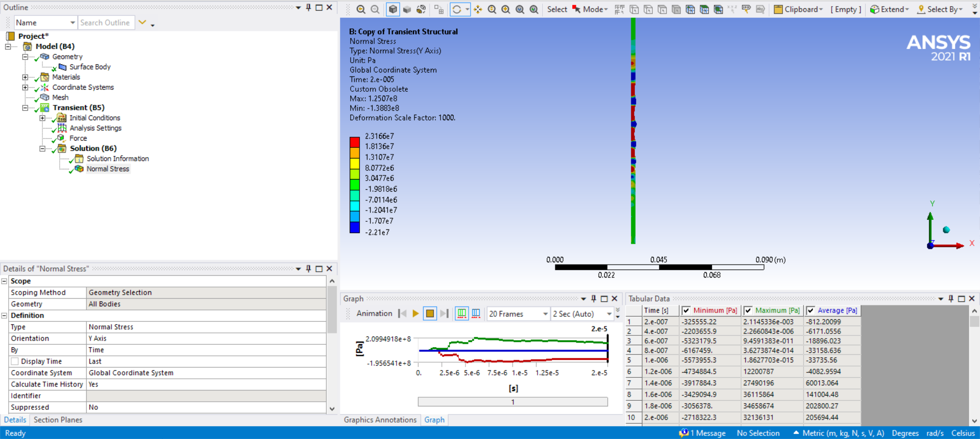Open the Extend dropdown menu

[907, 9]
